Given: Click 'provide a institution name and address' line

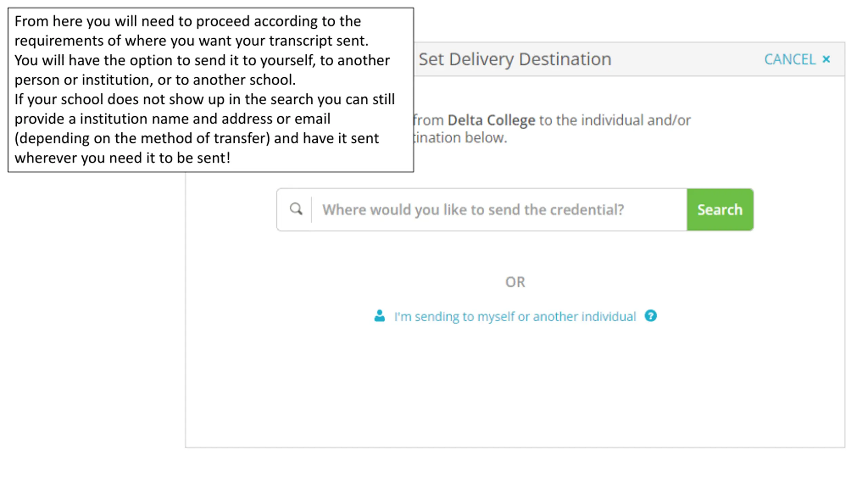Looking at the screenshot, I should [x=172, y=119].
